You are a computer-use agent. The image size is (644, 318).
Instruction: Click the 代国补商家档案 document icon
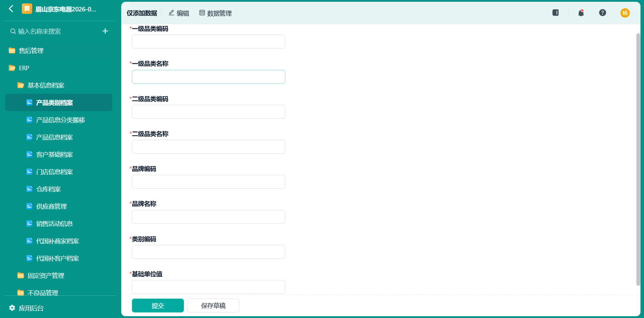(29, 241)
